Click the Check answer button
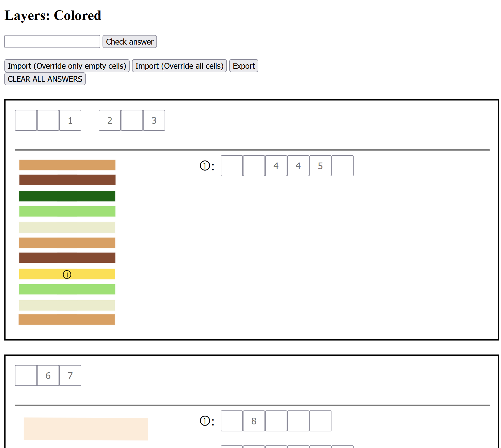Screen dimensions: 501x448 pos(130,42)
